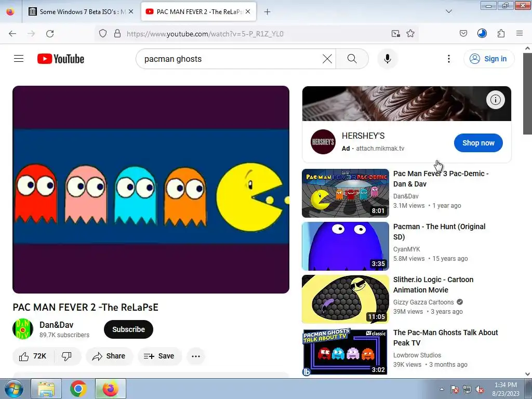Open the taskbar clock 1:34 PM

tap(506, 389)
